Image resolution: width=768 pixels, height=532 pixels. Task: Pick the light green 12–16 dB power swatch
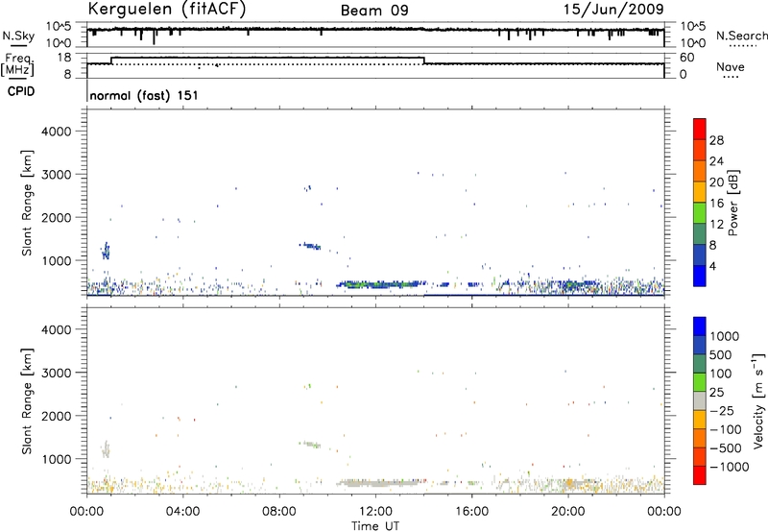[700, 213]
